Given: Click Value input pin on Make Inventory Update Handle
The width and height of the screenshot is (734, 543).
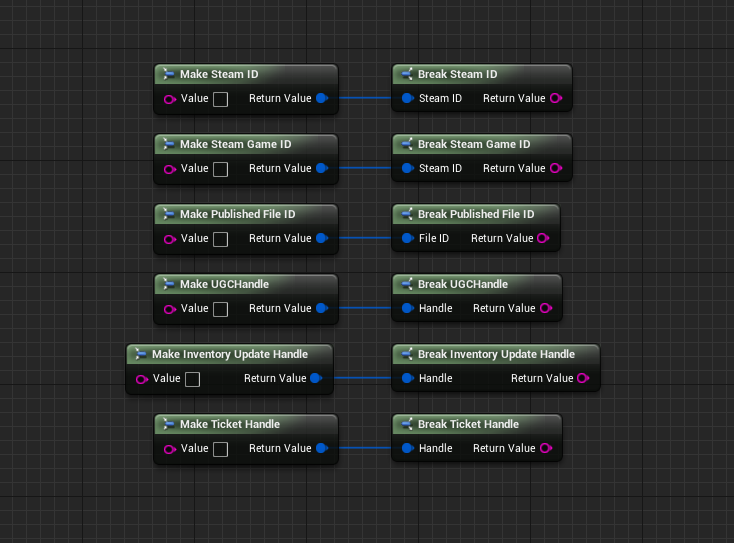Looking at the screenshot, I should (141, 378).
